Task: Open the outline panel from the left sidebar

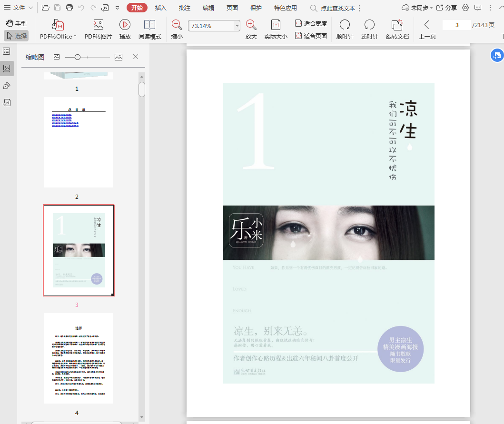Action: coord(7,51)
